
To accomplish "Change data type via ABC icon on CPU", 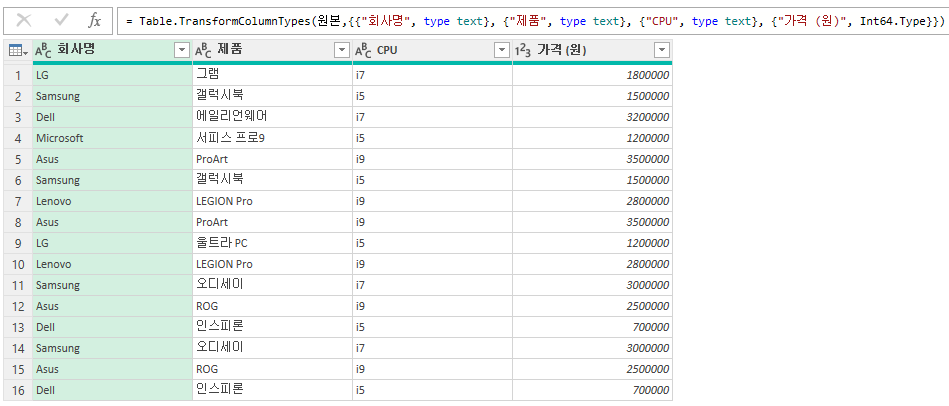I will (x=363, y=51).
